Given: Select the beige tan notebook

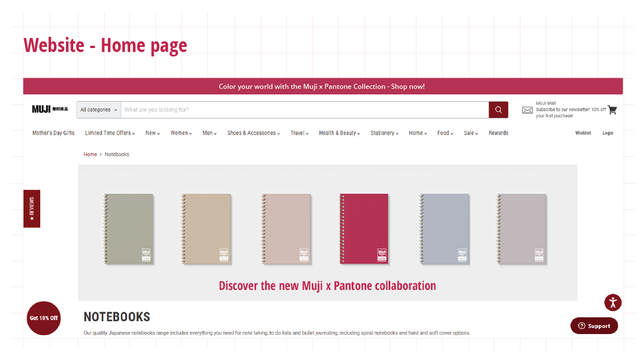Looking at the screenshot, I should click(x=206, y=228).
